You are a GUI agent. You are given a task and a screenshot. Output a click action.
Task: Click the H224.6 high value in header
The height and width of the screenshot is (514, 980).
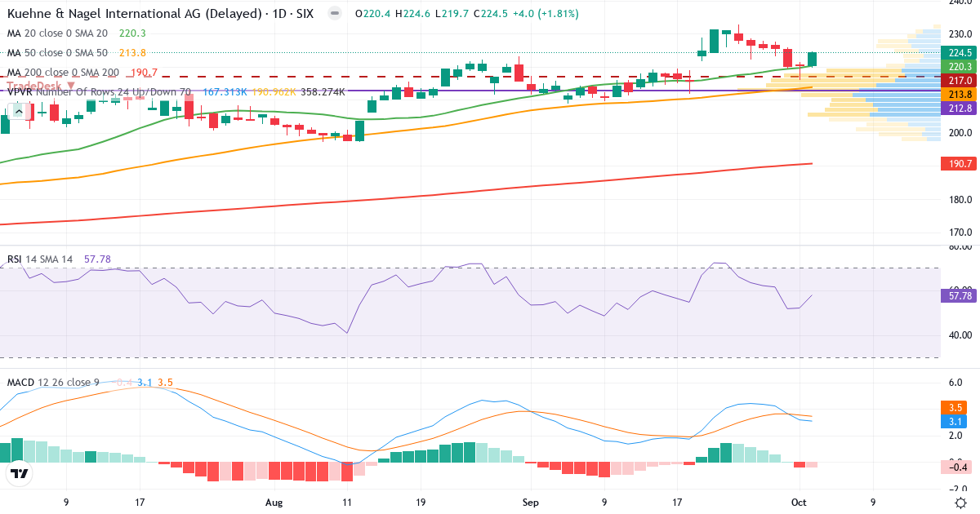coord(413,14)
